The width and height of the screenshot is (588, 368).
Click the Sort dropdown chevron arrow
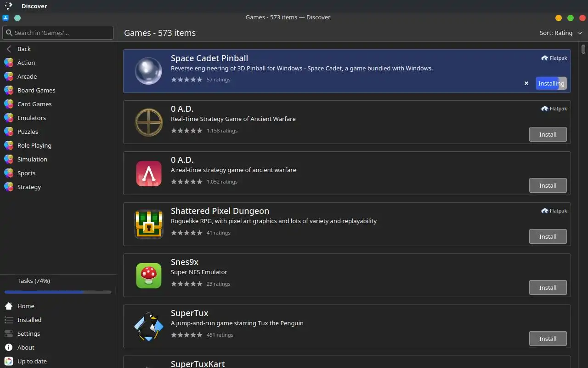pyautogui.click(x=579, y=33)
